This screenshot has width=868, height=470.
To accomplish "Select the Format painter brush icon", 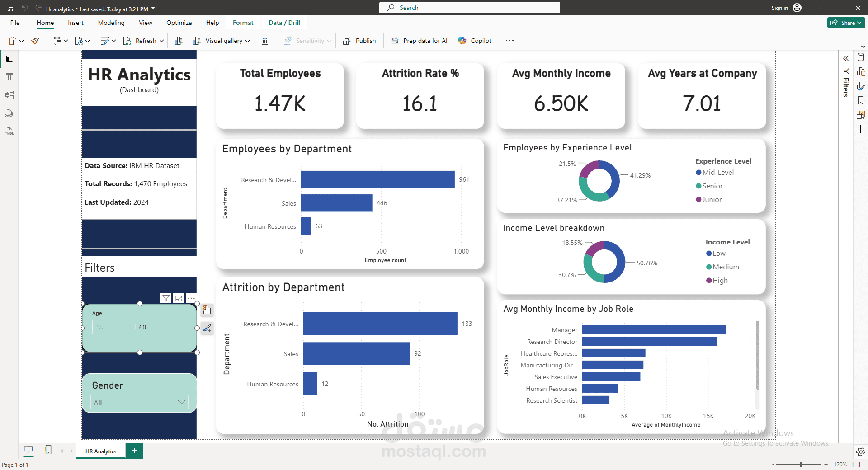I will (x=35, y=41).
